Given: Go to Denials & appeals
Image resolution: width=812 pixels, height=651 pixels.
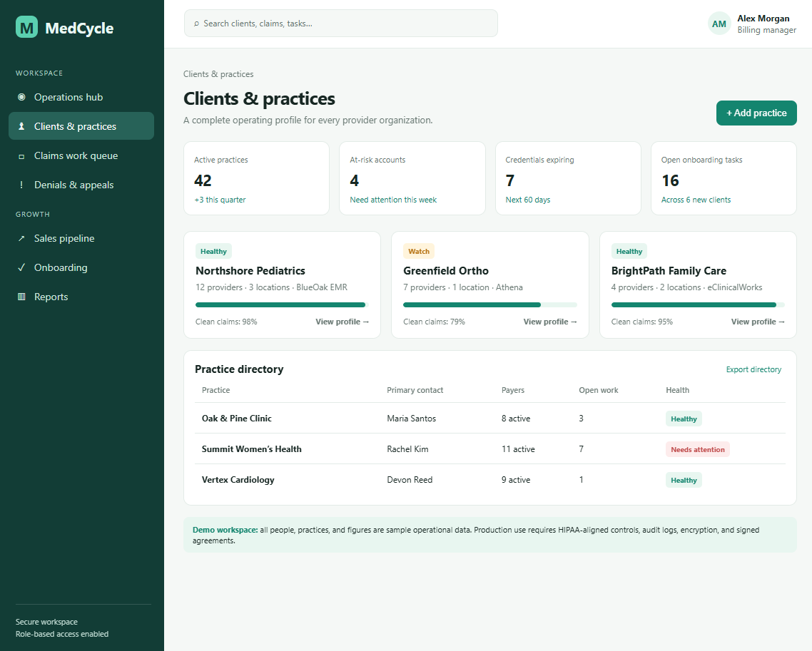Looking at the screenshot, I should pyautogui.click(x=81, y=185).
